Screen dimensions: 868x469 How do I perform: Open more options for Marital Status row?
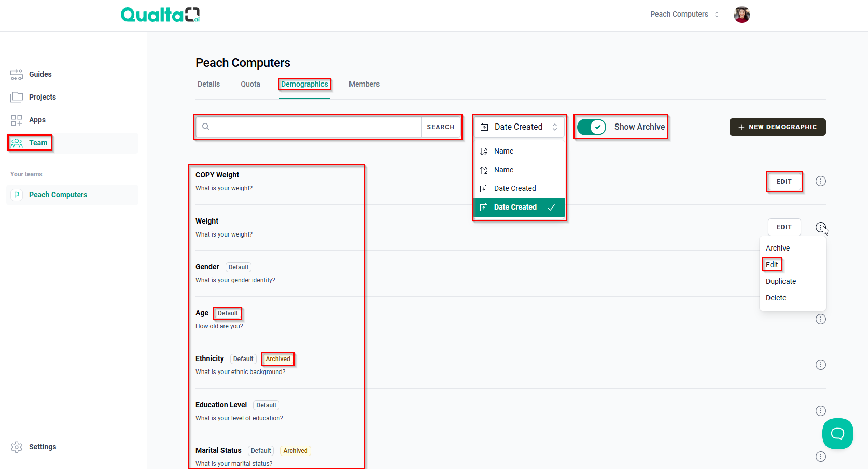click(x=821, y=457)
